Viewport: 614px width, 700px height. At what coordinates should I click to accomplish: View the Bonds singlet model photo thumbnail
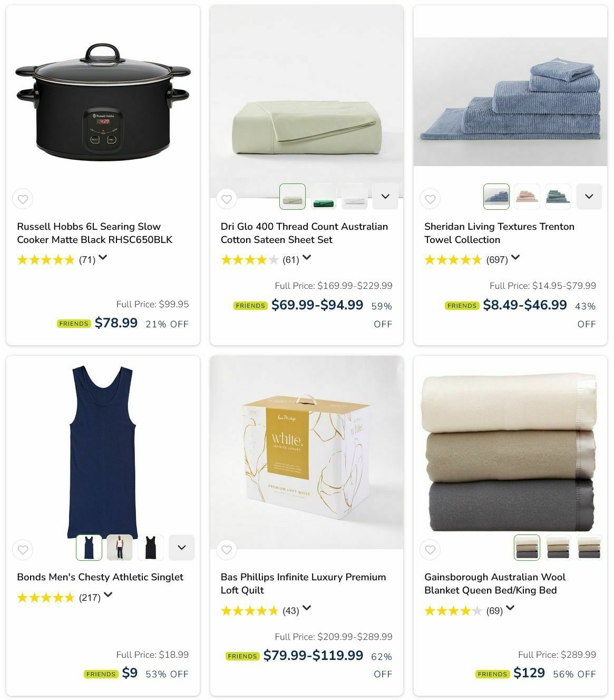tap(120, 548)
